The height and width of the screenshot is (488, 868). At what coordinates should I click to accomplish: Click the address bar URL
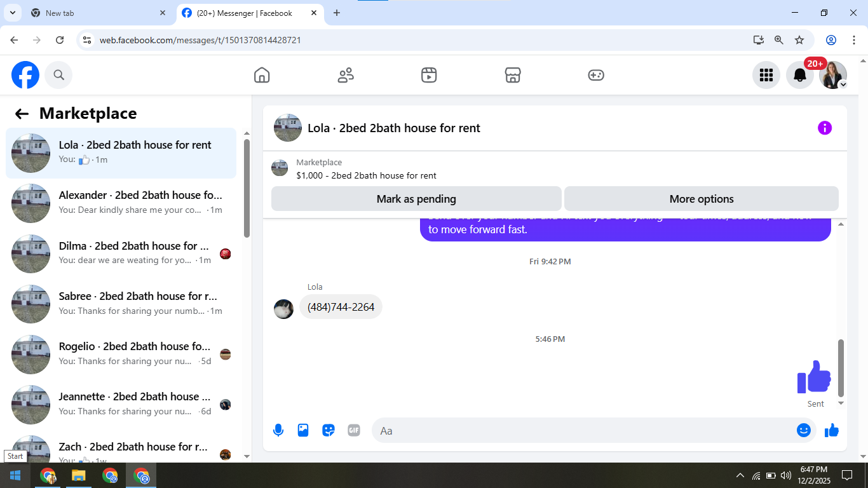200,40
